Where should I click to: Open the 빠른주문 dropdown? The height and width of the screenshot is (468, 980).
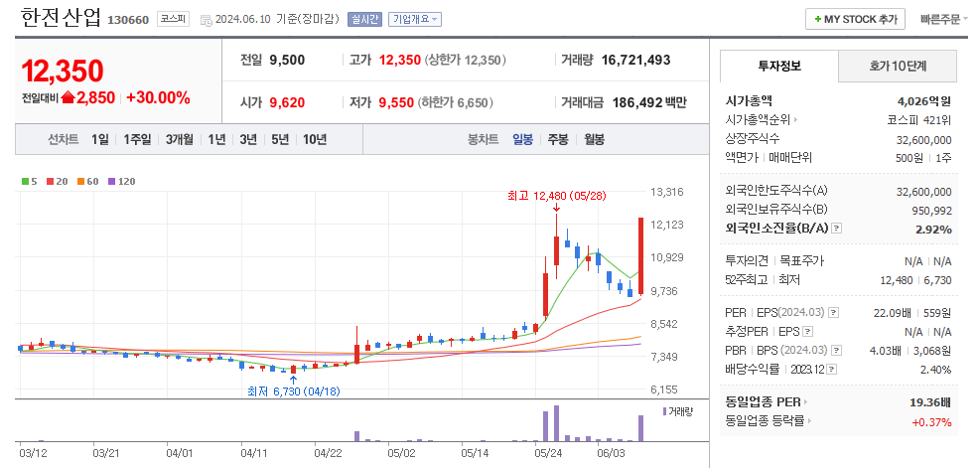point(944,20)
